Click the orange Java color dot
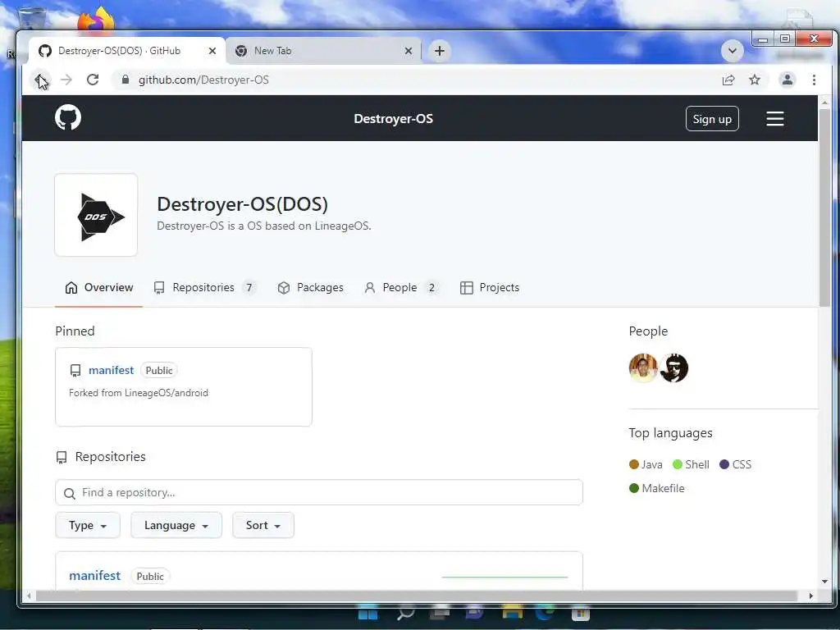This screenshot has width=840, height=630. point(634,464)
